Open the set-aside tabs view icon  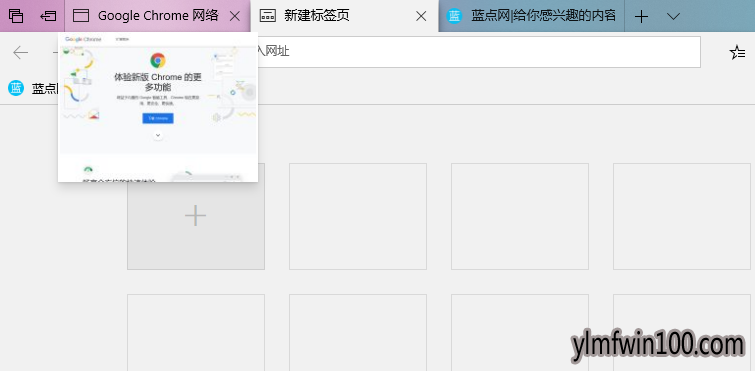point(16,16)
